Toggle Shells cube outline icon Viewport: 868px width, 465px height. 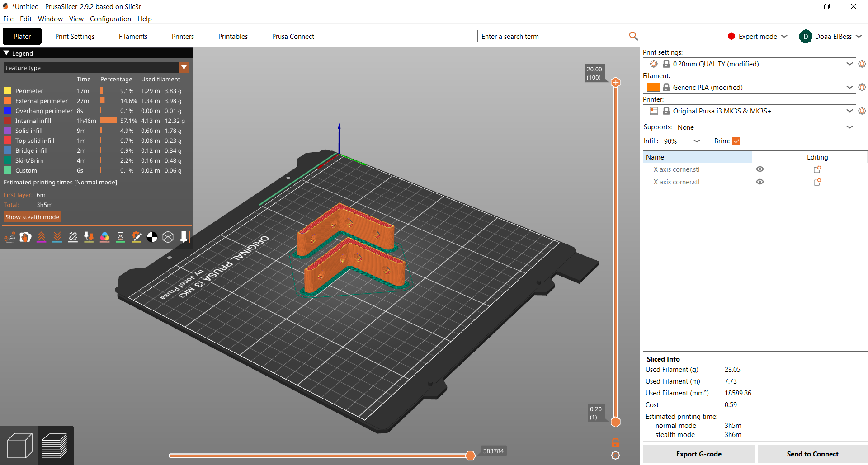coord(168,237)
